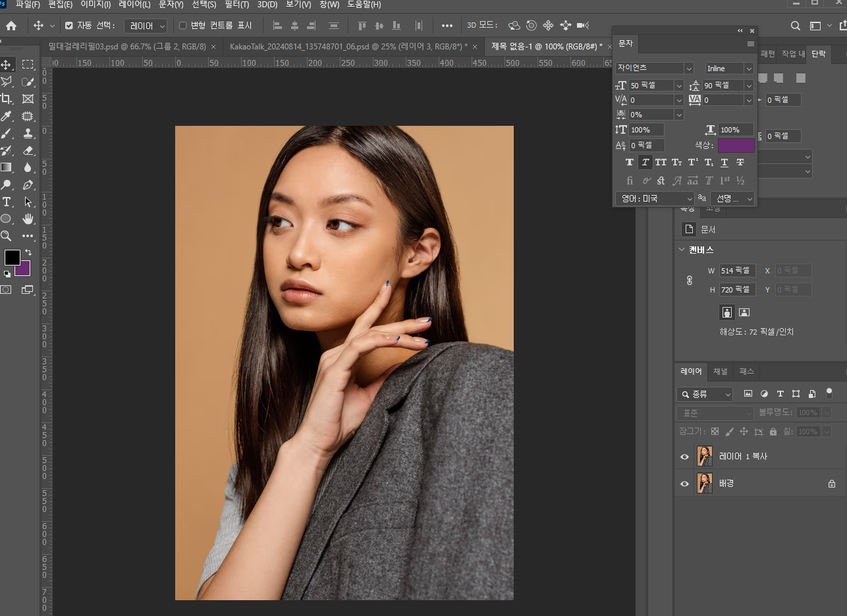
Task: Toggle All Caps in Character panel
Action: [661, 162]
